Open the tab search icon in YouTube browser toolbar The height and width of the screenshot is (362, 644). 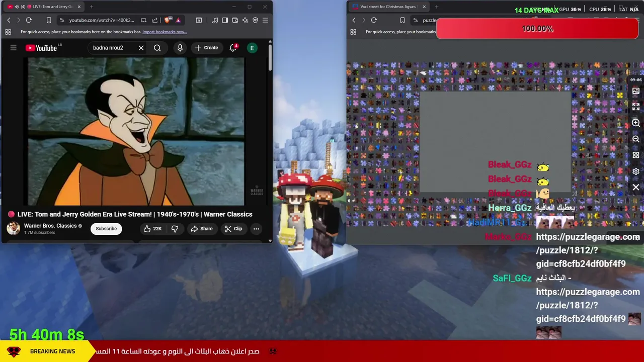199,20
